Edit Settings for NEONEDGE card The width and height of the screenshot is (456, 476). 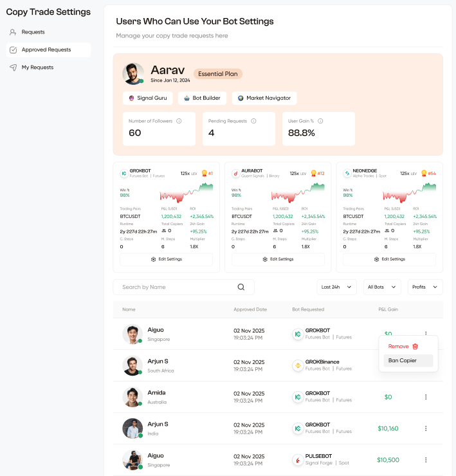click(x=390, y=259)
